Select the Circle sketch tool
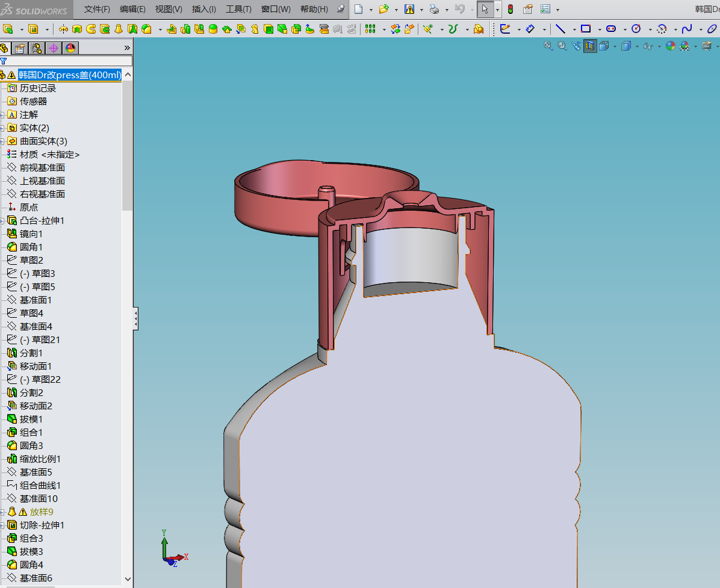The image size is (720, 588). coord(636,29)
